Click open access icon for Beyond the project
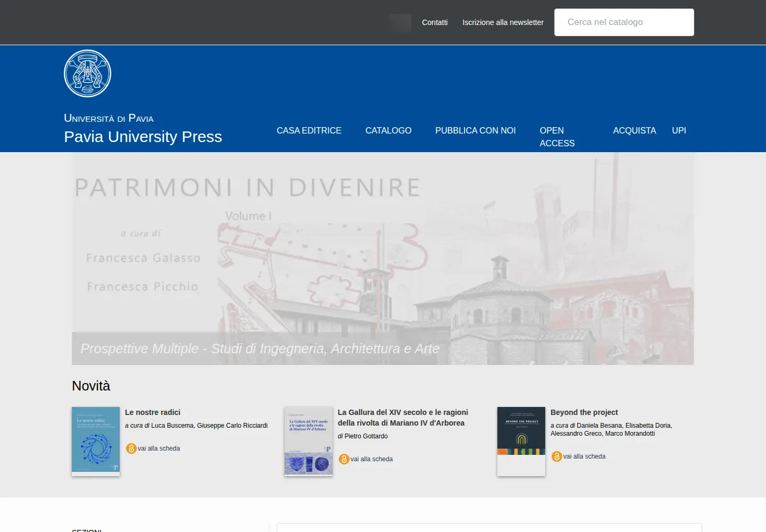The height and width of the screenshot is (532, 766). click(x=556, y=456)
